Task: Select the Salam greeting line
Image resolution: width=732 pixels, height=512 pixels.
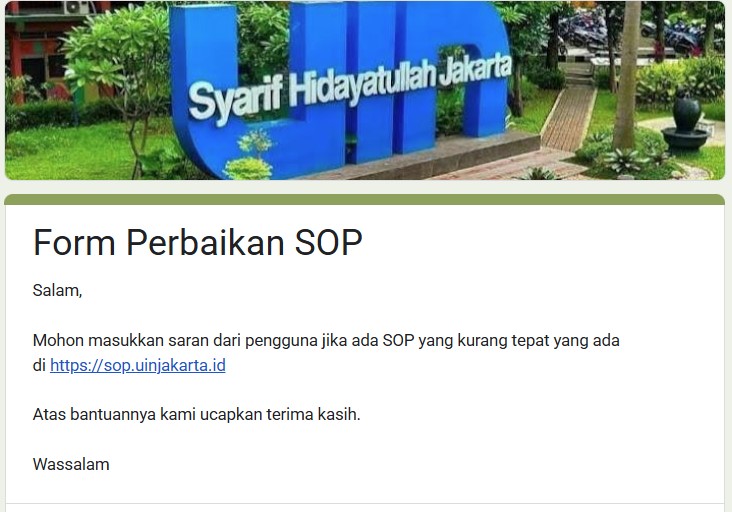Action: [x=57, y=290]
